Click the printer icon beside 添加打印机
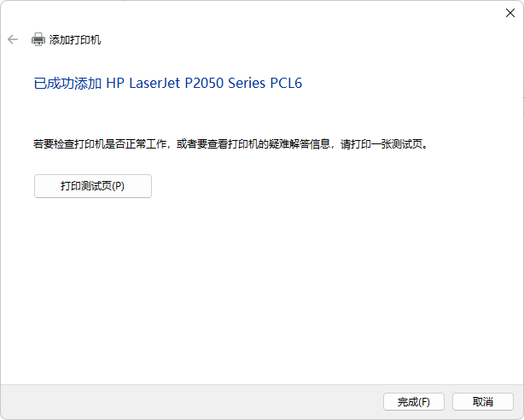Image resolution: width=524 pixels, height=420 pixels. 38,39
